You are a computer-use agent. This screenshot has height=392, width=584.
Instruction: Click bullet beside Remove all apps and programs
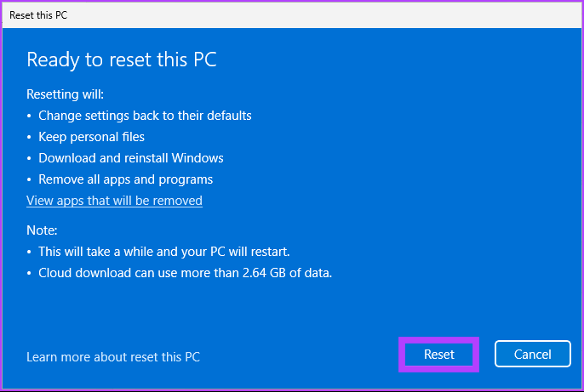[x=30, y=179]
